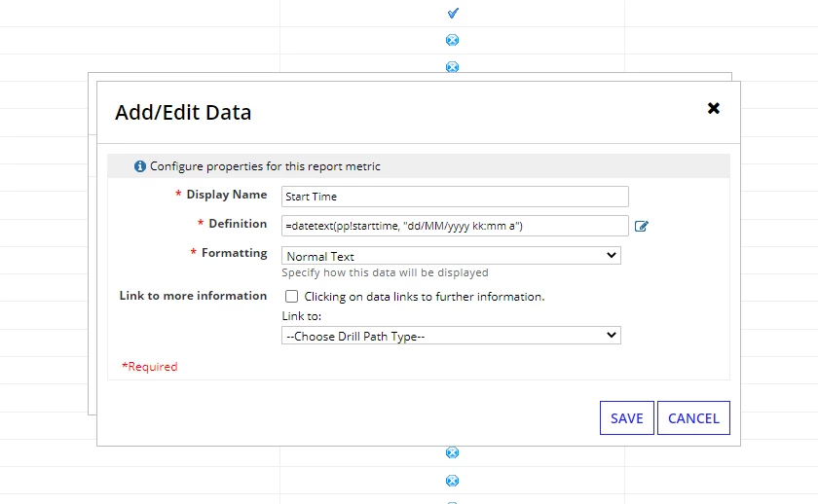Click into the Definition input field

pyautogui.click(x=455, y=226)
